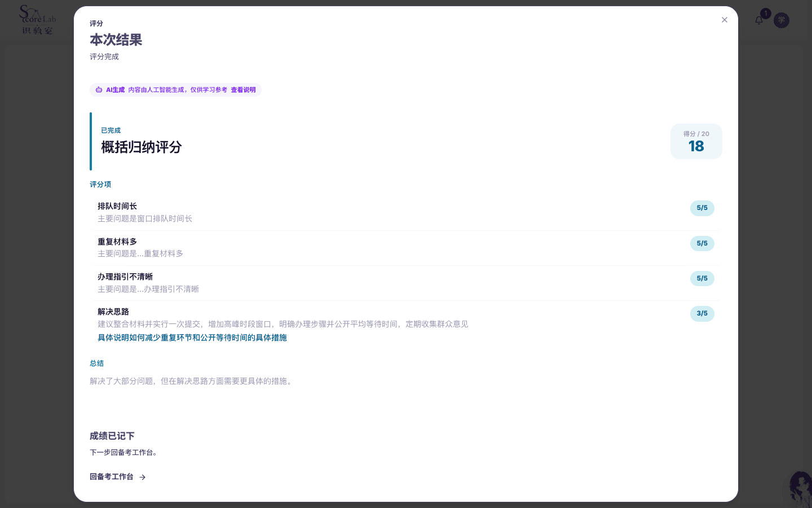
Task: Click the 3/5 score for 解决思路
Action: pyautogui.click(x=702, y=313)
